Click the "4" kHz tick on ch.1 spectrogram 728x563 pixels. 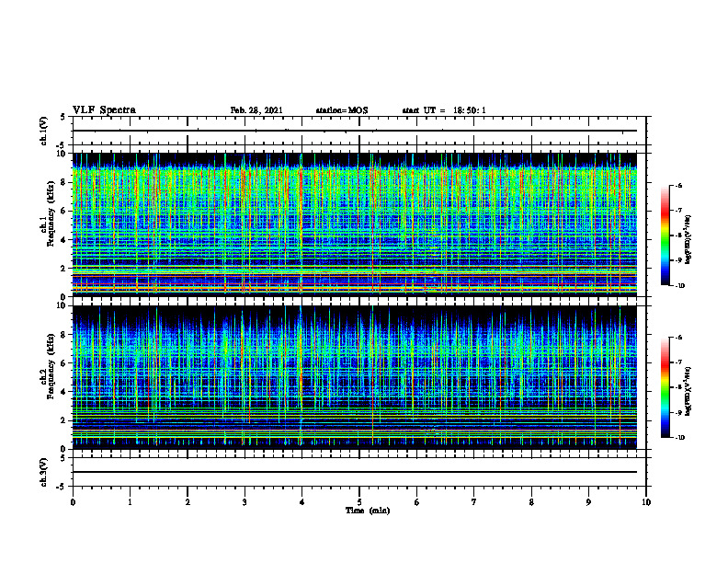(x=64, y=240)
